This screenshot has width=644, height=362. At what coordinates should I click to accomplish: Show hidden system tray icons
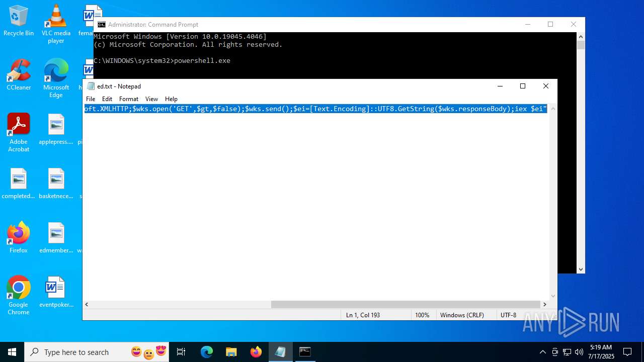coord(542,352)
